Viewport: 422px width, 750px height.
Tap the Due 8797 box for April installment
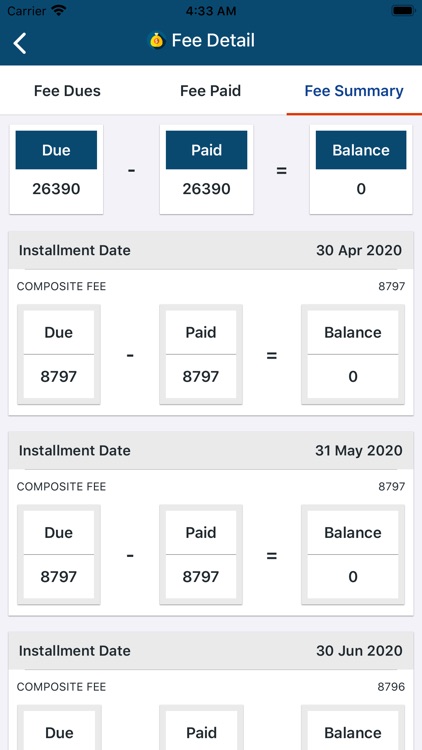pyautogui.click(x=59, y=354)
